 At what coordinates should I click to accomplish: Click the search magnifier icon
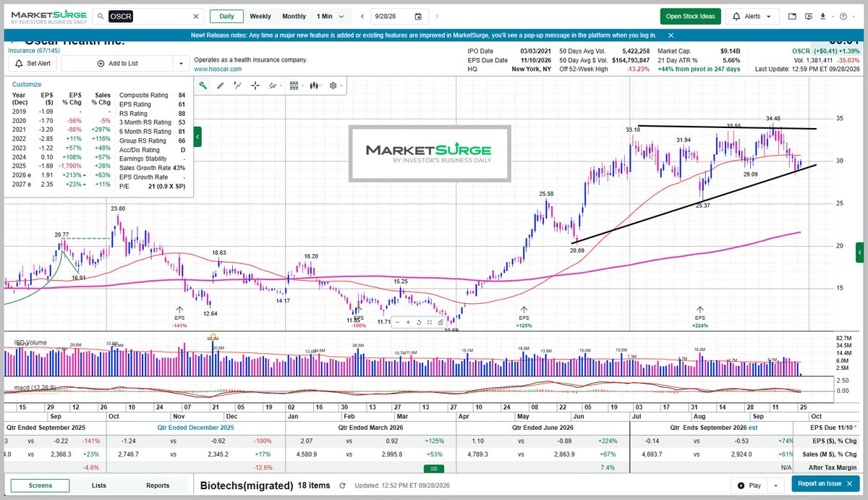pyautogui.click(x=101, y=17)
